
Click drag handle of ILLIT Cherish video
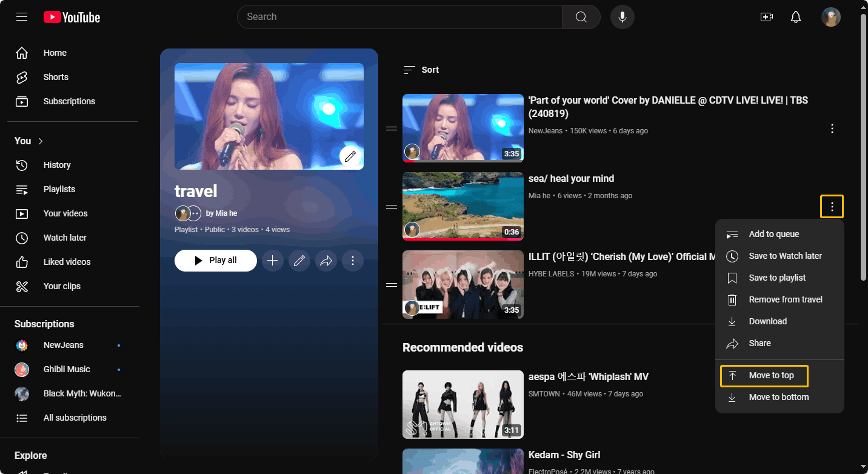click(392, 285)
